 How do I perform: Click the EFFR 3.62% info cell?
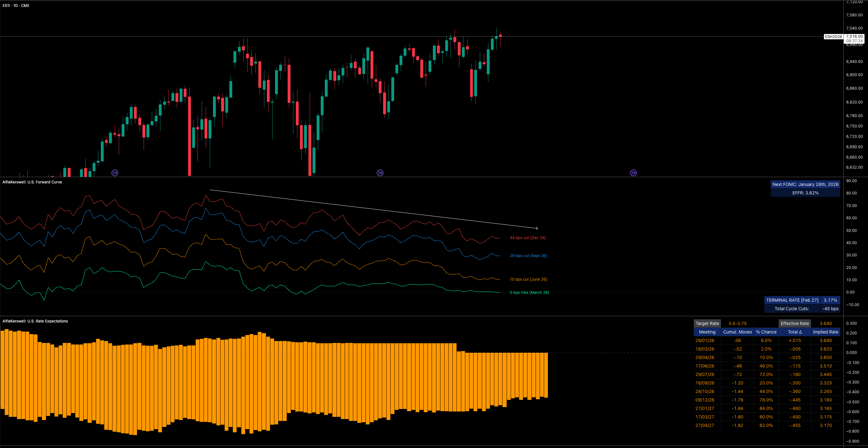[x=805, y=193]
